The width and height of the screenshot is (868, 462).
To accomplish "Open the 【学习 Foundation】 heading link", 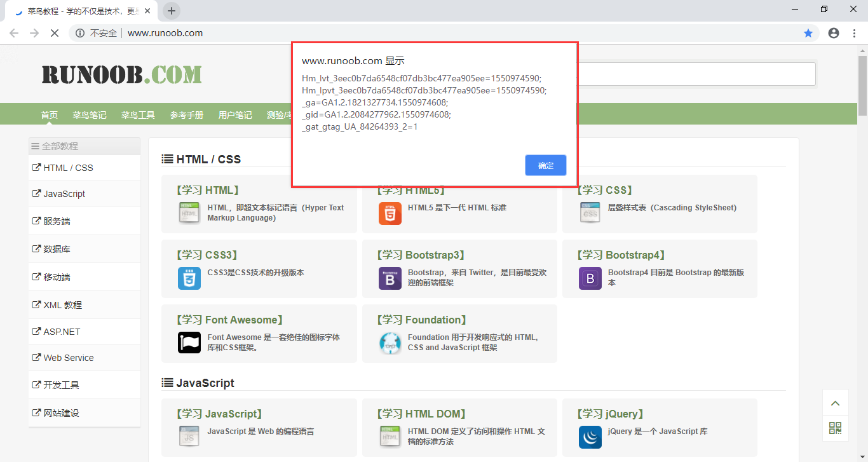I will click(421, 320).
